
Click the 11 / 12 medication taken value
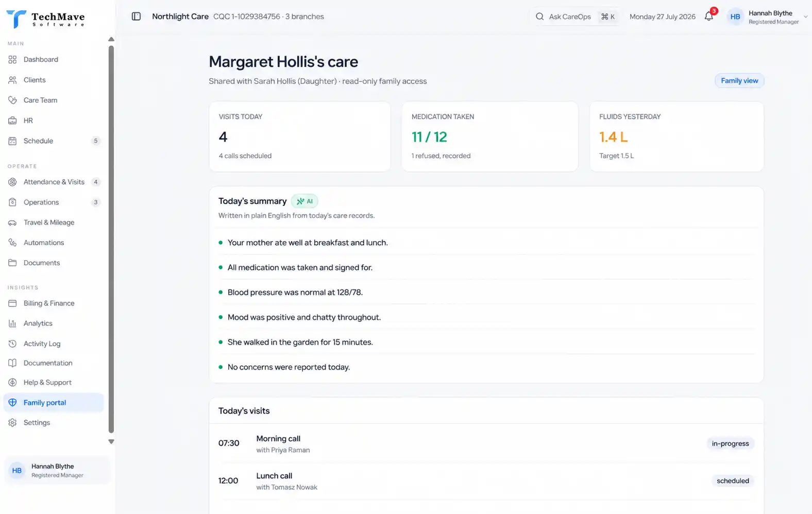click(x=429, y=137)
